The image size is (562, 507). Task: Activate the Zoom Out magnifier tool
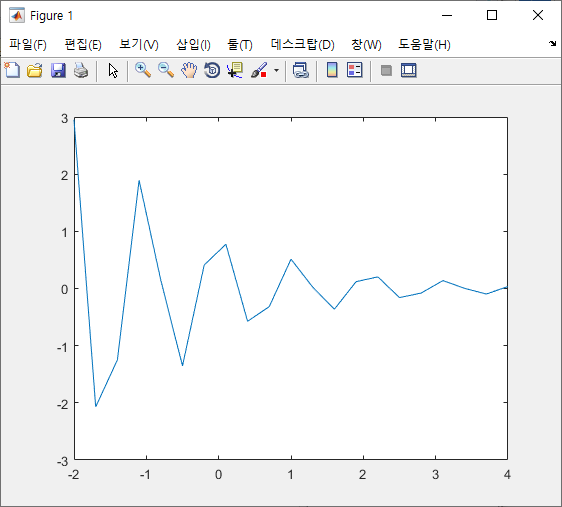coord(166,70)
